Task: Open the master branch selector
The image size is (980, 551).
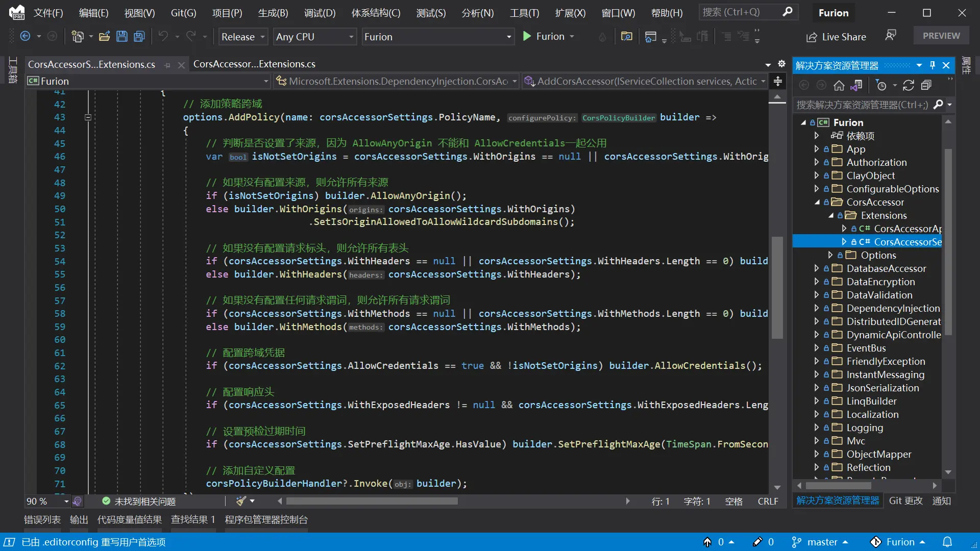Action: tap(820, 542)
